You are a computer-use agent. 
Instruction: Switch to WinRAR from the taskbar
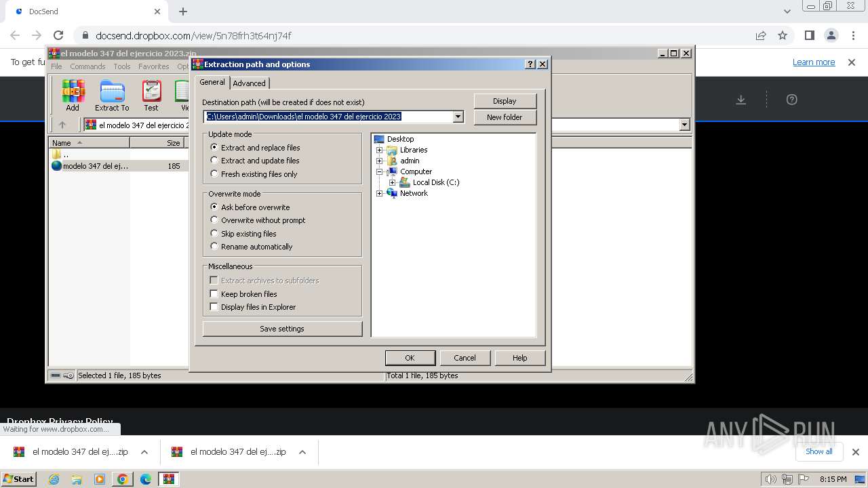pos(169,479)
